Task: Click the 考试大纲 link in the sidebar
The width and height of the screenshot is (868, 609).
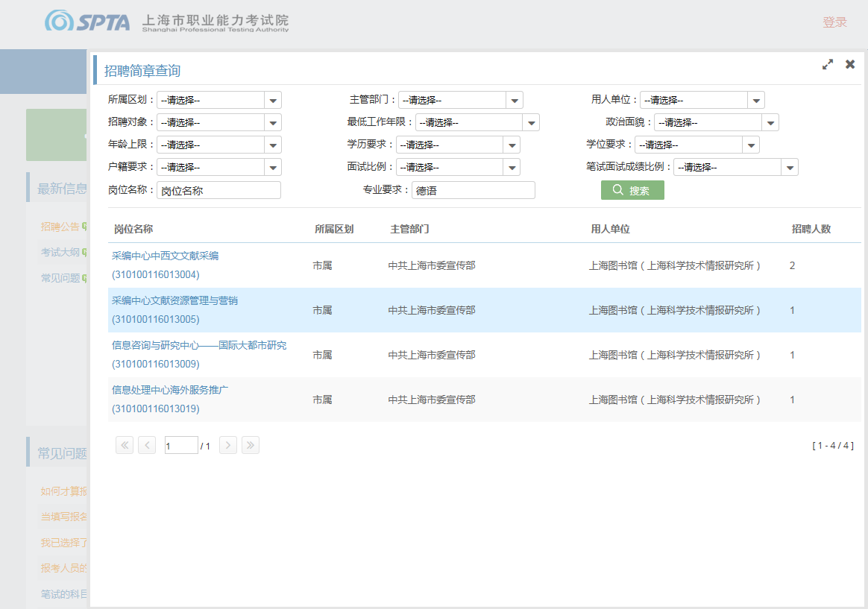Action: pos(60,252)
